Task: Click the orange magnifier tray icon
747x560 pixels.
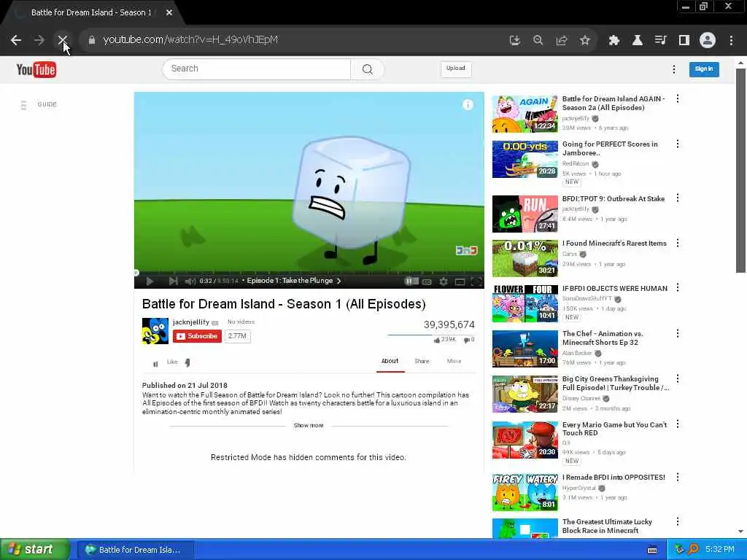Action: point(693,550)
